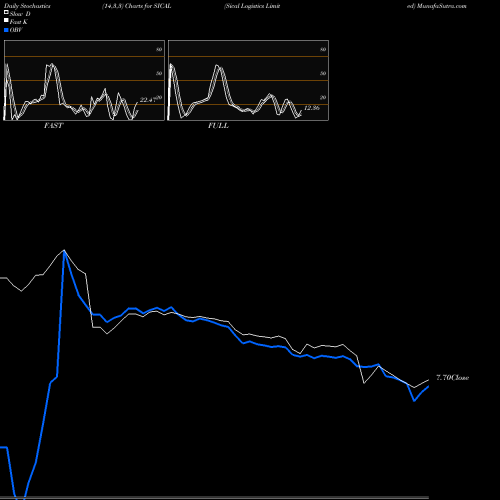Click the white Fast K legend swatch
The width and height of the screenshot is (500, 500).
[6, 21]
